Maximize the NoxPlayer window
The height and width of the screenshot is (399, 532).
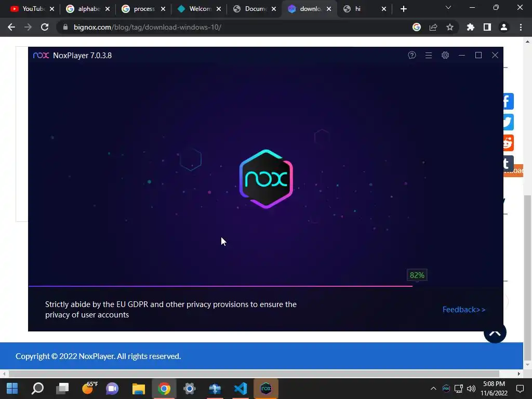click(478, 55)
